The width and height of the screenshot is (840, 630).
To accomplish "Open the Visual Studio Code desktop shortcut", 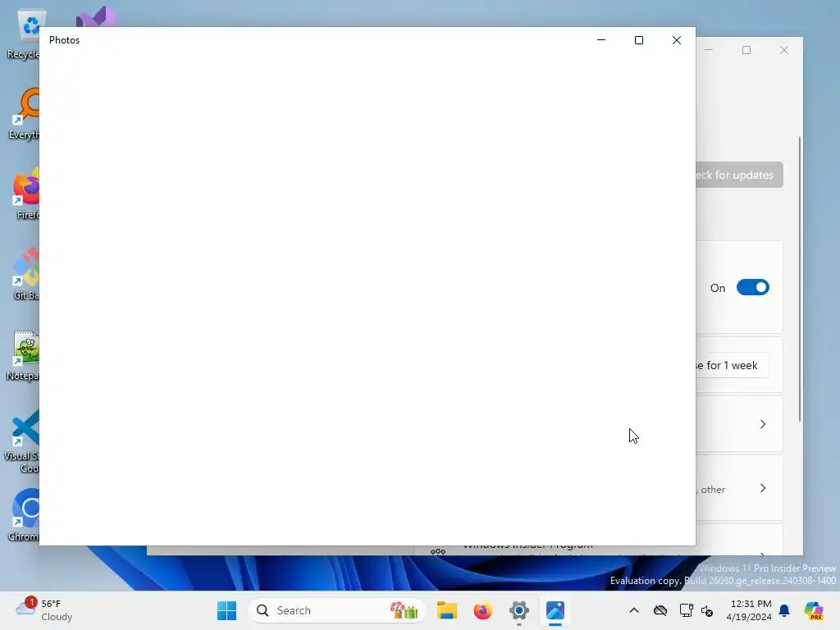I will 22,441.
